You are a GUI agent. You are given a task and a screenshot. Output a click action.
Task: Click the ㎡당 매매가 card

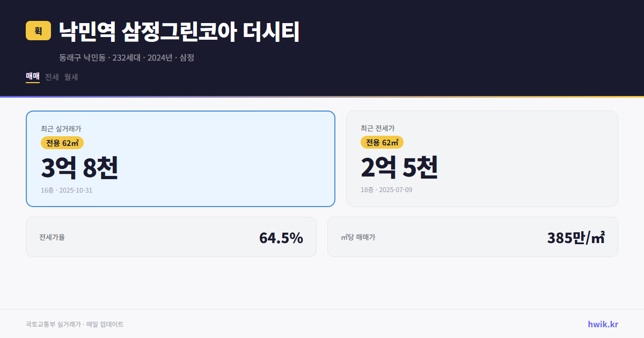(x=472, y=237)
